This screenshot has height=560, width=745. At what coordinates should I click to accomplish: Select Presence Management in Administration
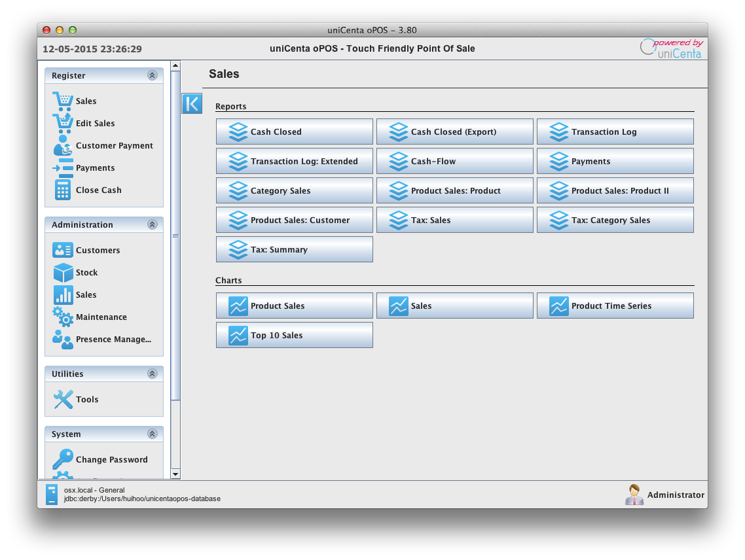point(113,339)
